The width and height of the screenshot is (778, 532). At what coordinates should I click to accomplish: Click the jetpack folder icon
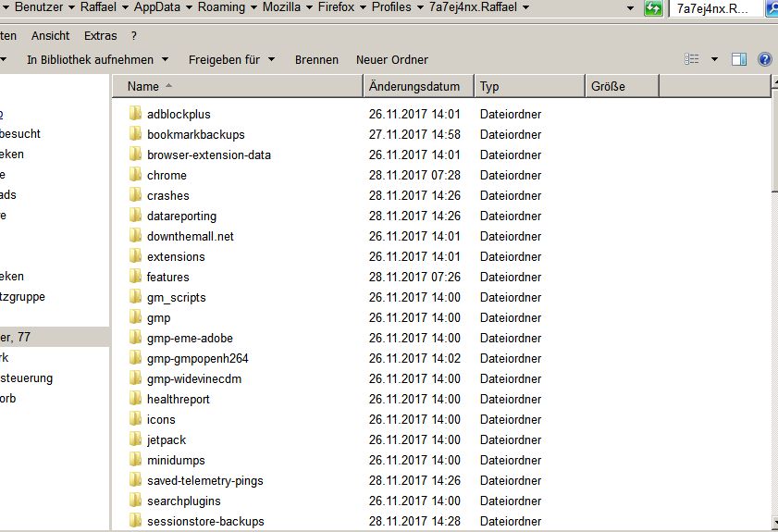pyautogui.click(x=135, y=439)
